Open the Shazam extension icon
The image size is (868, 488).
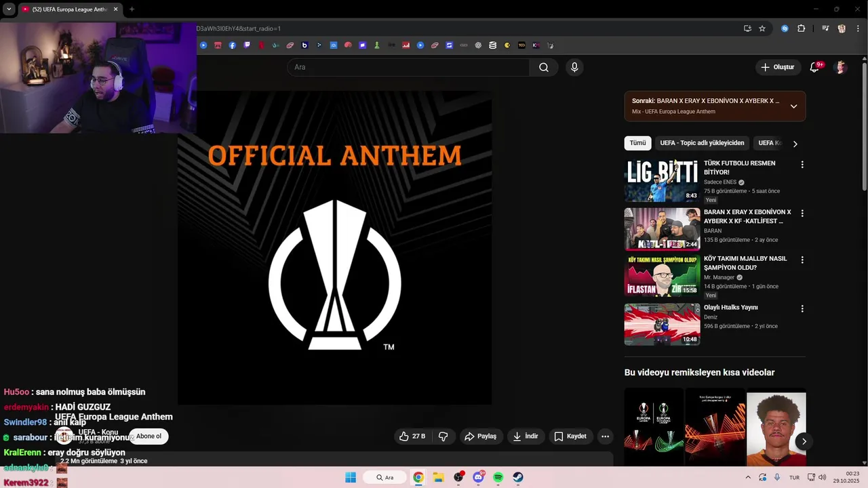(x=785, y=28)
